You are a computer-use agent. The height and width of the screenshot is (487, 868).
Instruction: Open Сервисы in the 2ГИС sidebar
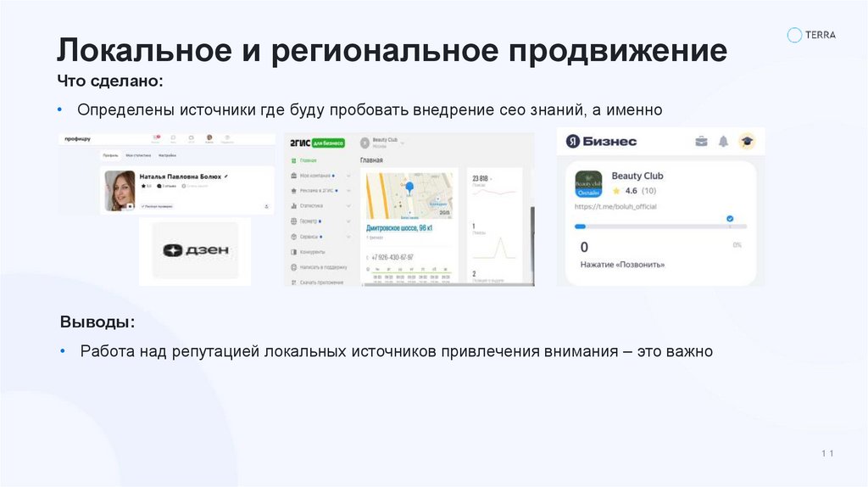[309, 237]
